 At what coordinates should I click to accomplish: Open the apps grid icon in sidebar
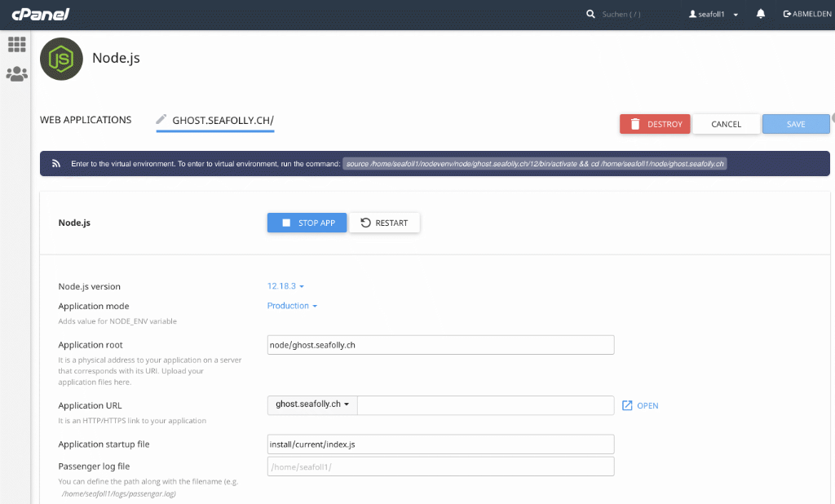[16, 44]
